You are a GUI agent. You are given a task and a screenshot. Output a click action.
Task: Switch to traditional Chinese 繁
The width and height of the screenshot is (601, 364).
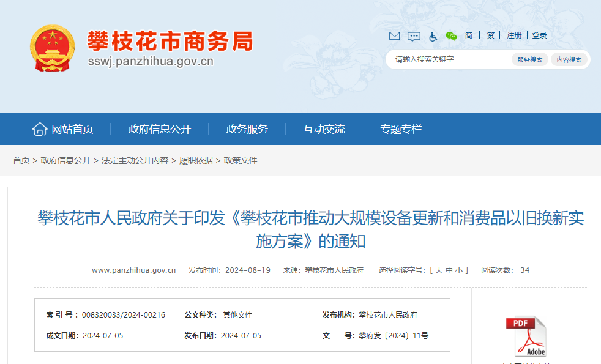pyautogui.click(x=490, y=35)
